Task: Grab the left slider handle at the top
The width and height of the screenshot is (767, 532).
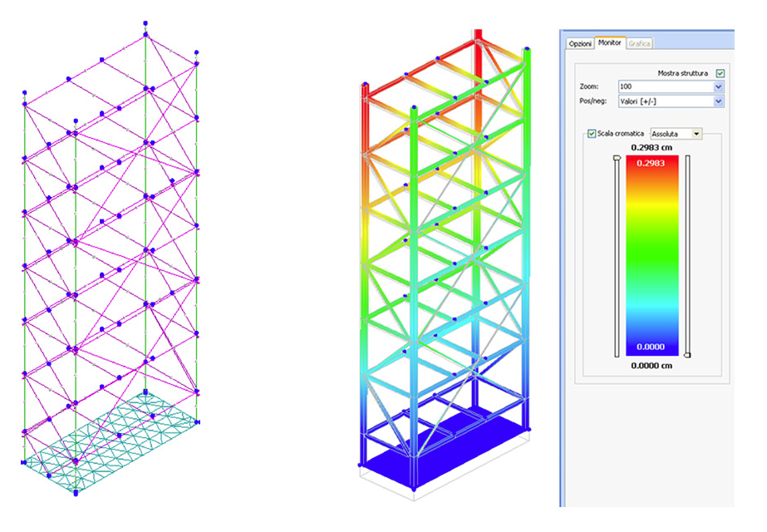Action: (x=616, y=157)
